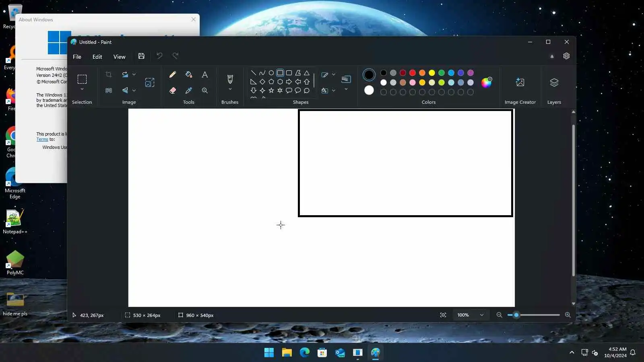Choose the Oval shape
Screen dimensions: 644x362
271,73
